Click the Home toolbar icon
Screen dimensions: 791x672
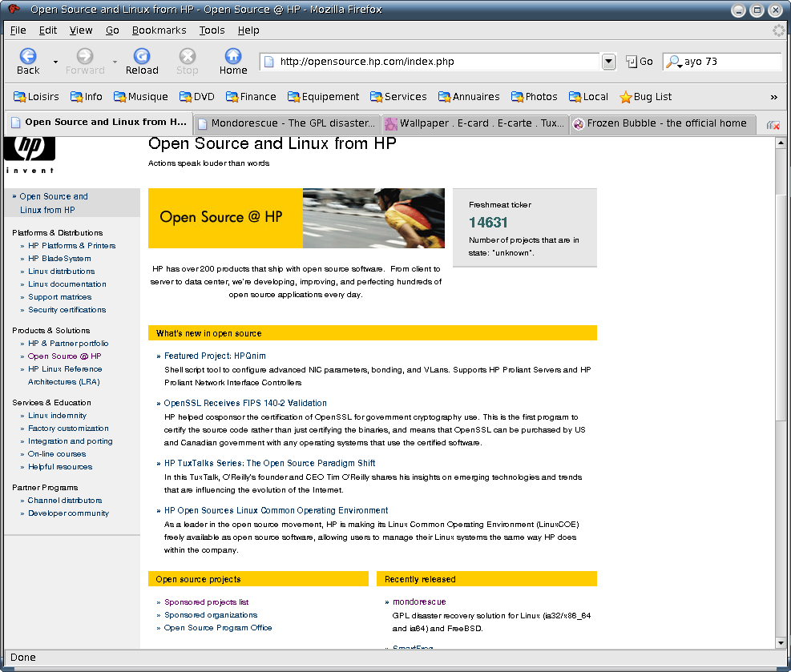[x=232, y=56]
